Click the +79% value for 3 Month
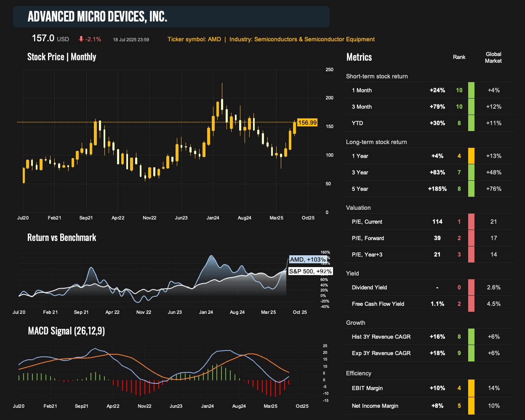525x420 pixels. (x=437, y=107)
